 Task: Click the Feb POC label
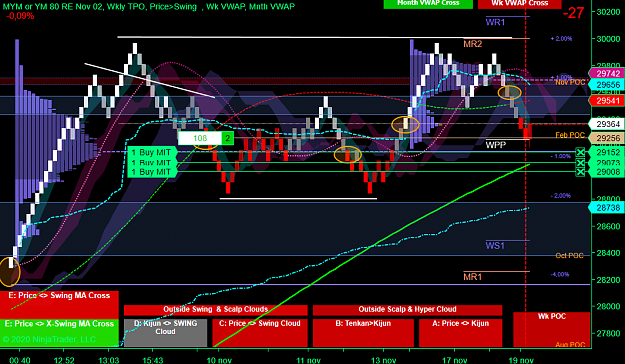tap(570, 135)
